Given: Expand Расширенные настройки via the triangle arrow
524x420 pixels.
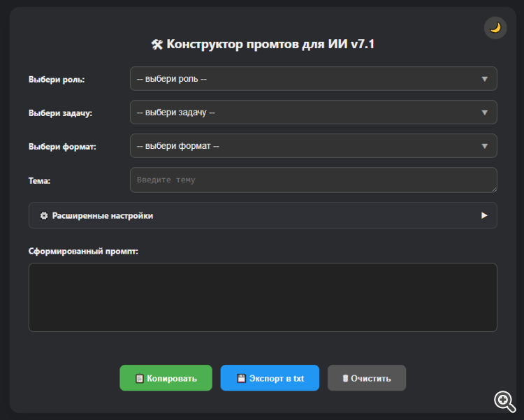Looking at the screenshot, I should [484, 216].
